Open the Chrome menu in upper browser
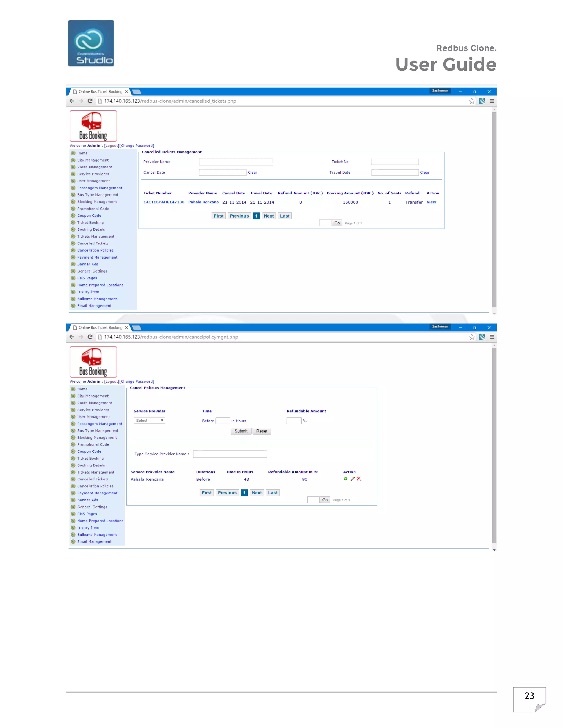The width and height of the screenshot is (563, 728). 492,101
